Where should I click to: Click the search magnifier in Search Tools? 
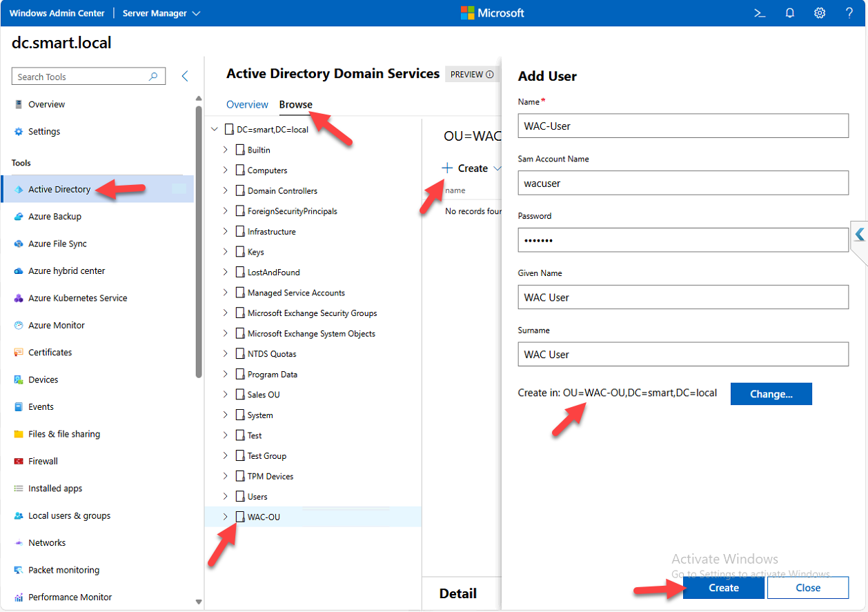click(x=154, y=77)
